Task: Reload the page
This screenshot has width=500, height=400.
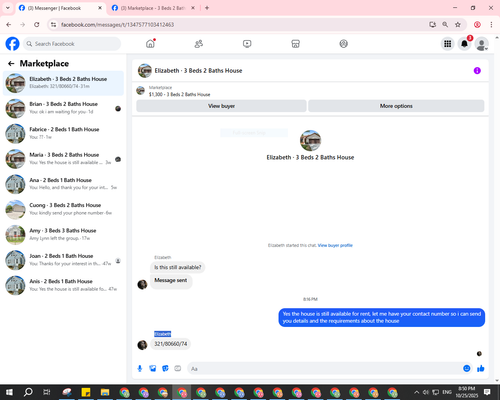Action: [x=37, y=24]
